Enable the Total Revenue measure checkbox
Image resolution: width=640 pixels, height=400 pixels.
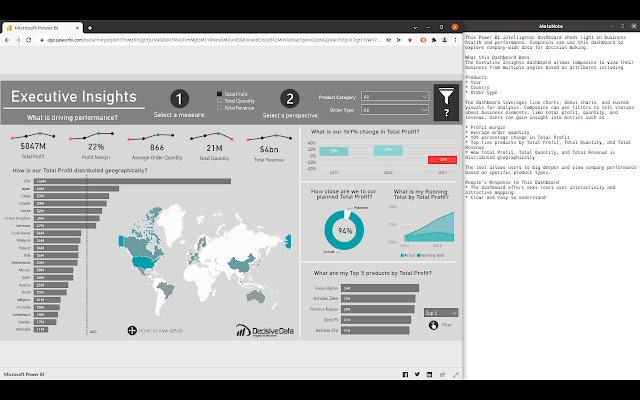pyautogui.click(x=220, y=108)
